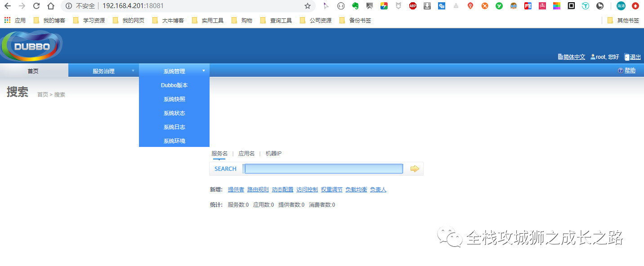Click the gray download-arrow extension icon
This screenshot has width=644, height=266.
(427, 6)
